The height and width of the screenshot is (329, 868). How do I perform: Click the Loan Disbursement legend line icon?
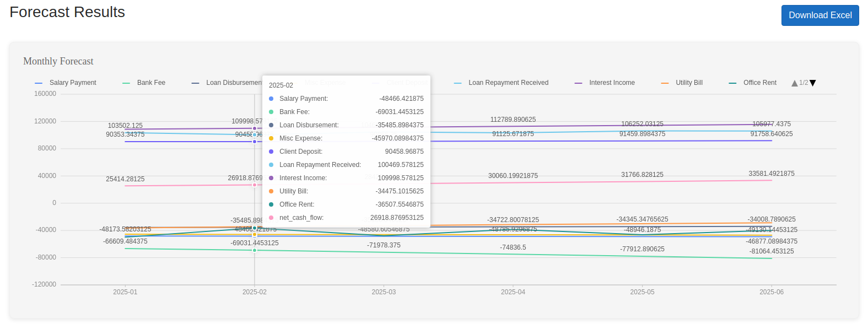195,83
